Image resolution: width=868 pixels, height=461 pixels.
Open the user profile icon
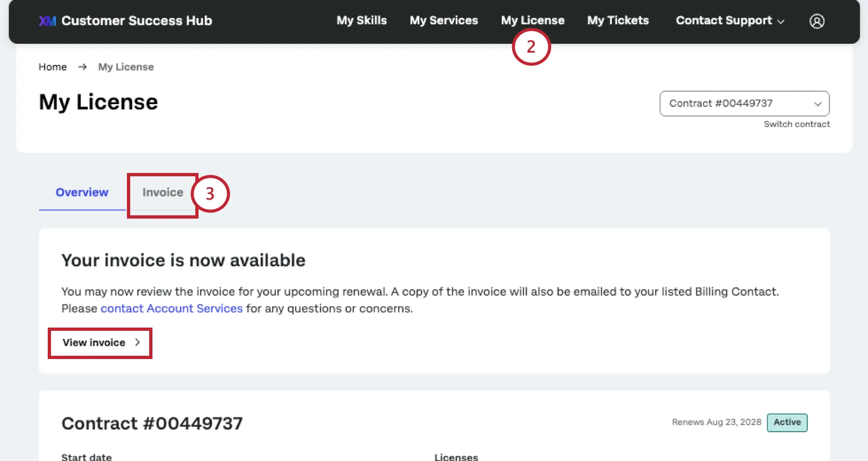816,21
